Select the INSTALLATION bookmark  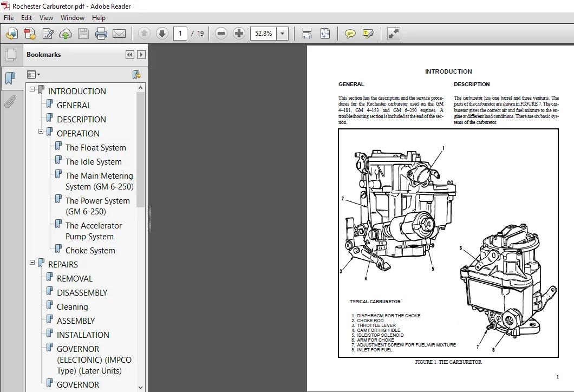(x=83, y=335)
